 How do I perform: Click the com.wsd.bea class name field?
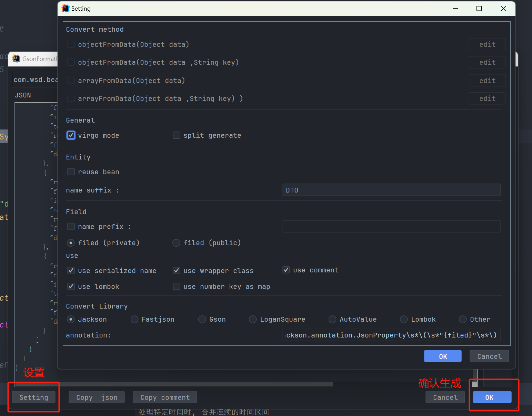click(x=35, y=80)
